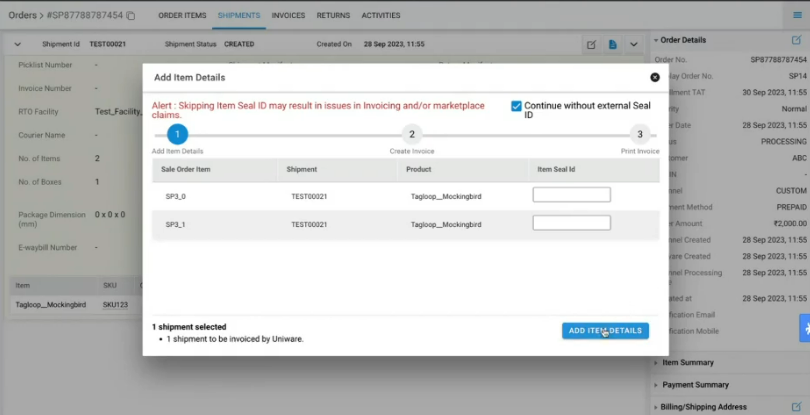Viewport: 810px width, 415px height.
Task: Select the SP3_1 sale order item cell
Action: (176, 224)
